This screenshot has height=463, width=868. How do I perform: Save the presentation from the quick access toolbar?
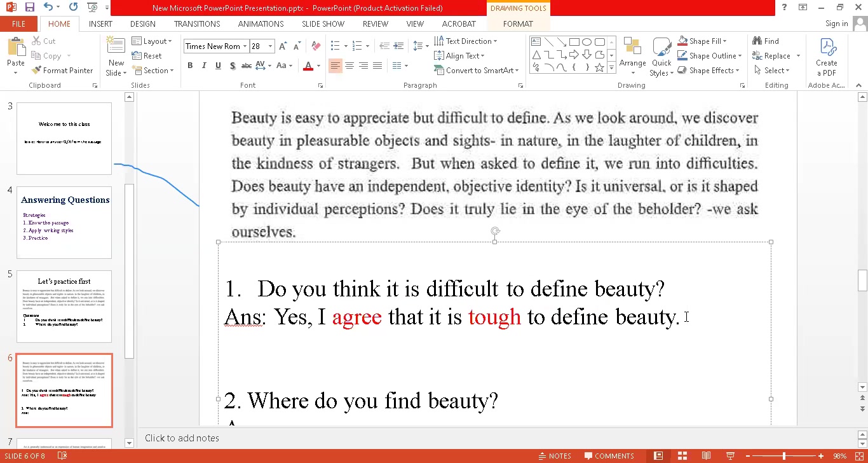(29, 8)
